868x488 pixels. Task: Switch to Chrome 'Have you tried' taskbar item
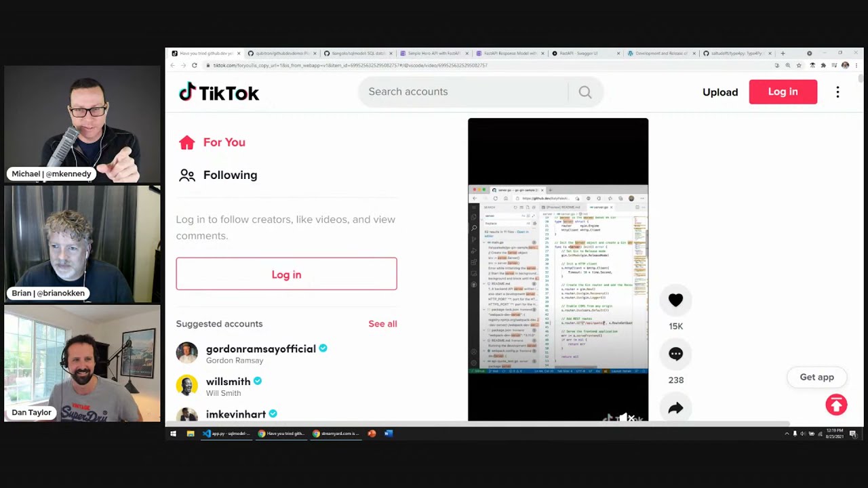[281, 434]
